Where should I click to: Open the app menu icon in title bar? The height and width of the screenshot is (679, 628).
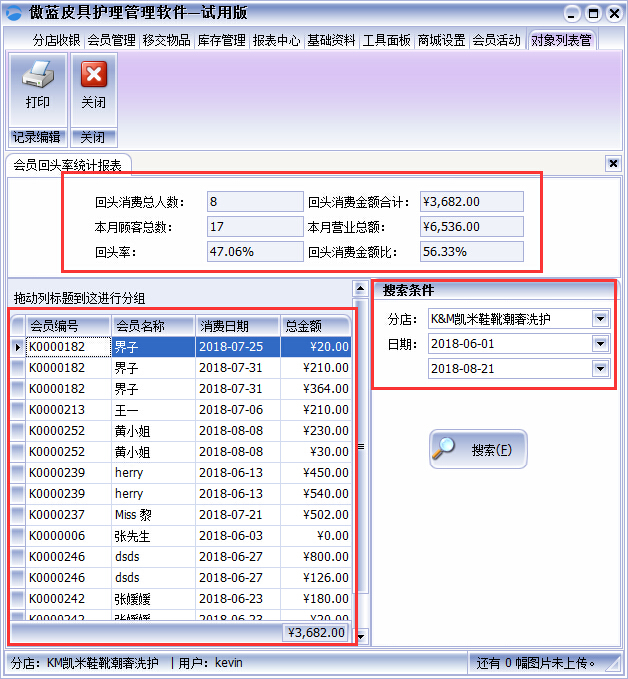14,14
